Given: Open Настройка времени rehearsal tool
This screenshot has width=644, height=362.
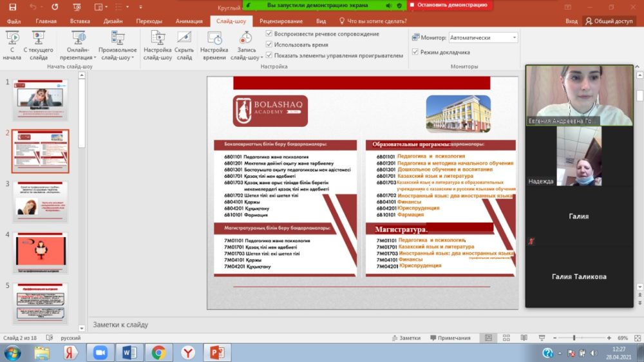Looking at the screenshot, I should tap(214, 46).
